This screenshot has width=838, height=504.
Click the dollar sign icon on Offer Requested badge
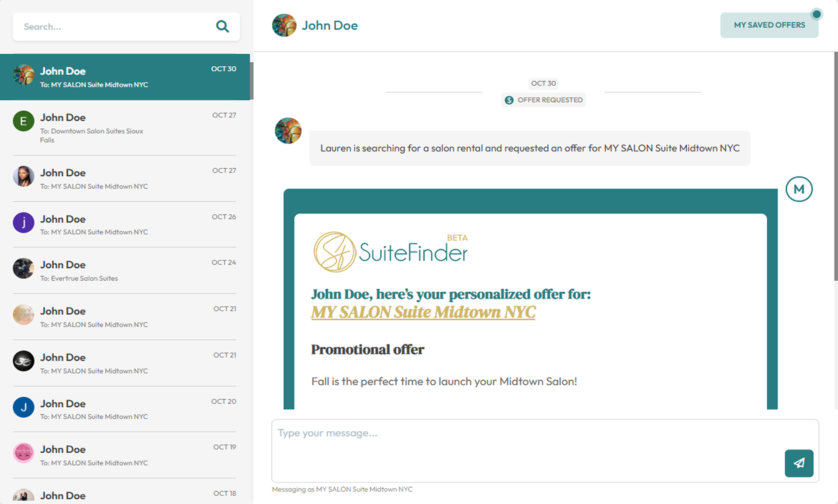pos(509,100)
